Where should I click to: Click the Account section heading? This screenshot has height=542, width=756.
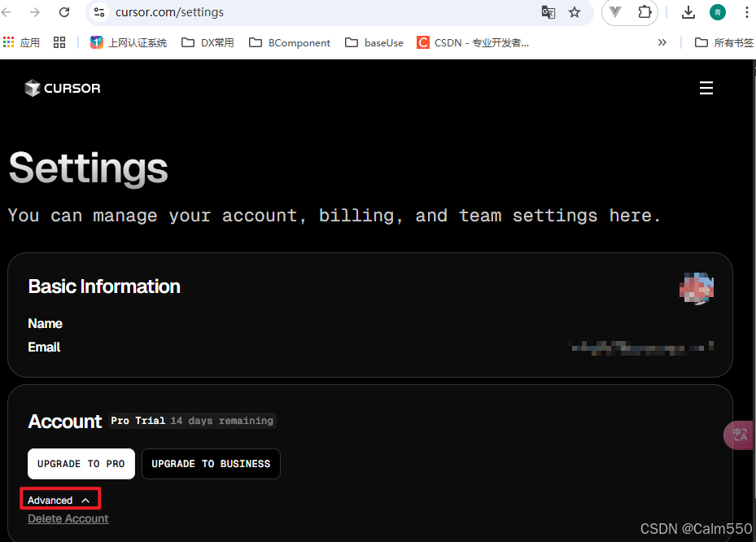click(x=64, y=422)
